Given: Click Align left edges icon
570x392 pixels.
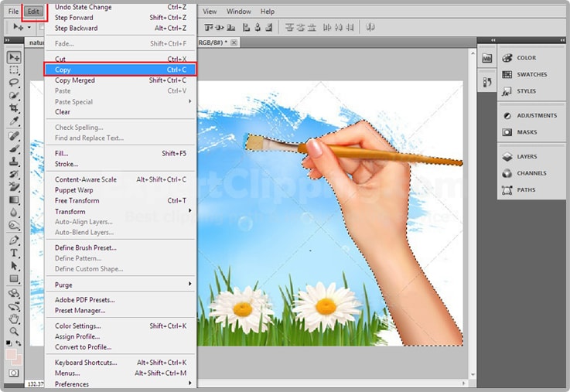Looking at the screenshot, I should pos(246,27).
